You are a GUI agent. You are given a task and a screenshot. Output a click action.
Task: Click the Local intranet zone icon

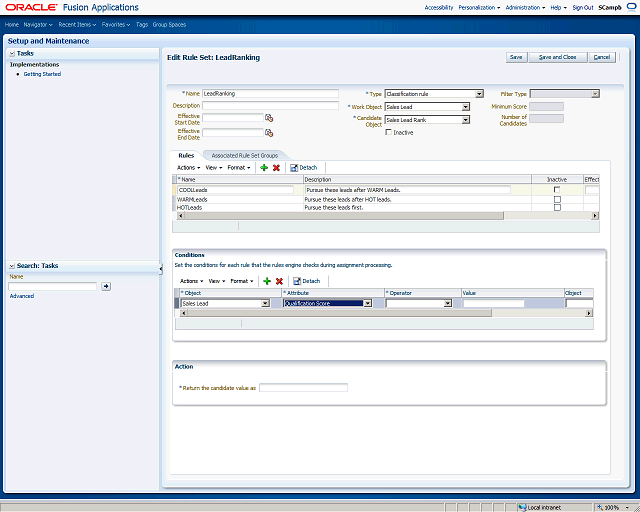pos(522,508)
